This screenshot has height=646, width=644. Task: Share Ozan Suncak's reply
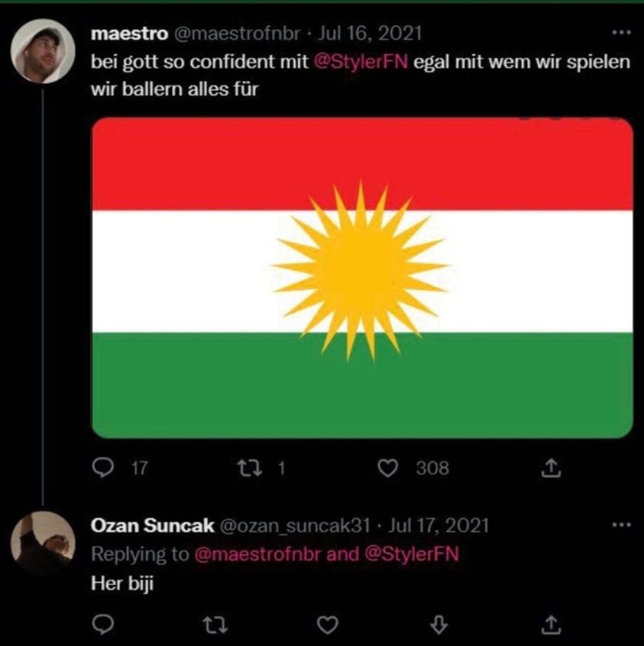552,624
